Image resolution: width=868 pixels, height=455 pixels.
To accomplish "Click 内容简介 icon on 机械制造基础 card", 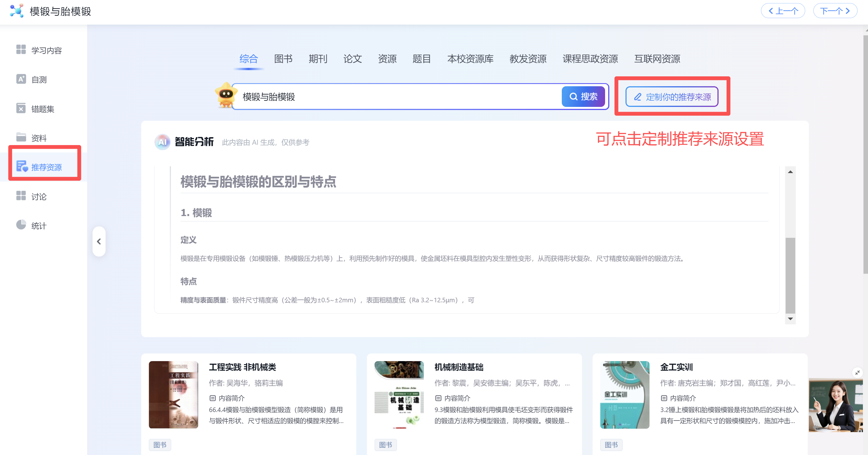I will click(438, 398).
